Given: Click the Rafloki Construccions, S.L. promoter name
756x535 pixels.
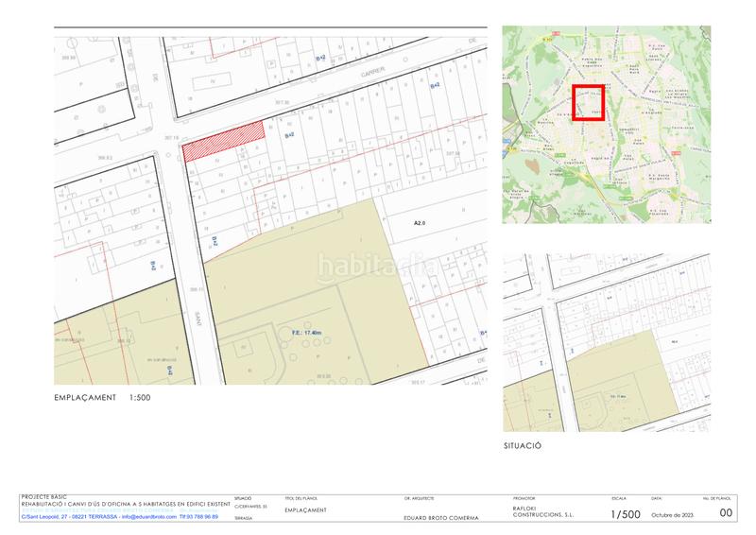Looking at the screenshot, I should click(x=543, y=511).
